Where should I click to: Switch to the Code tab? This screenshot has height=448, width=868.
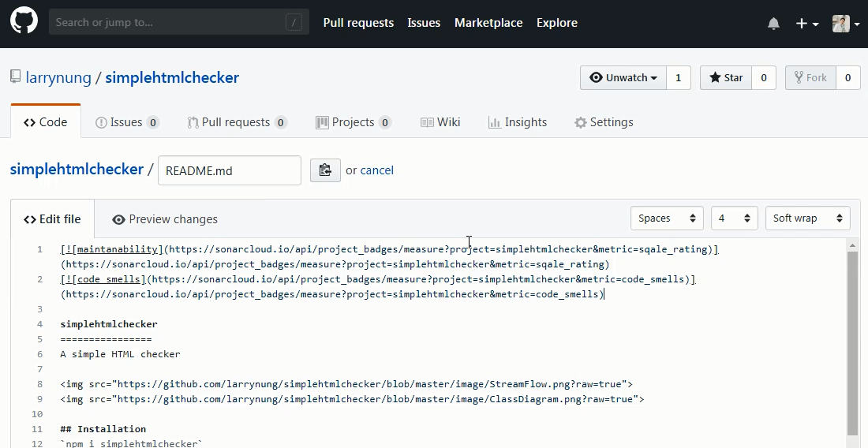[x=46, y=121]
